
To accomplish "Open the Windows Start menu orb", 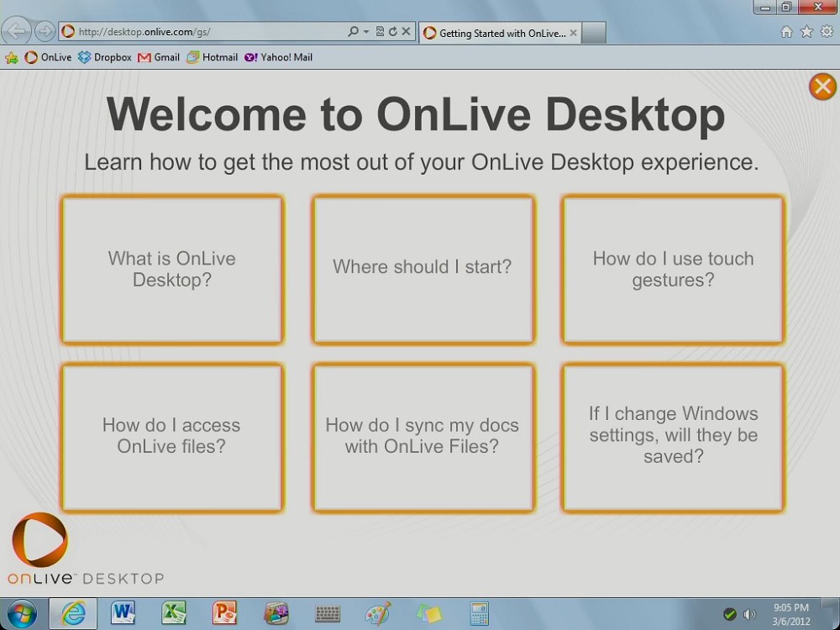I will (x=22, y=614).
